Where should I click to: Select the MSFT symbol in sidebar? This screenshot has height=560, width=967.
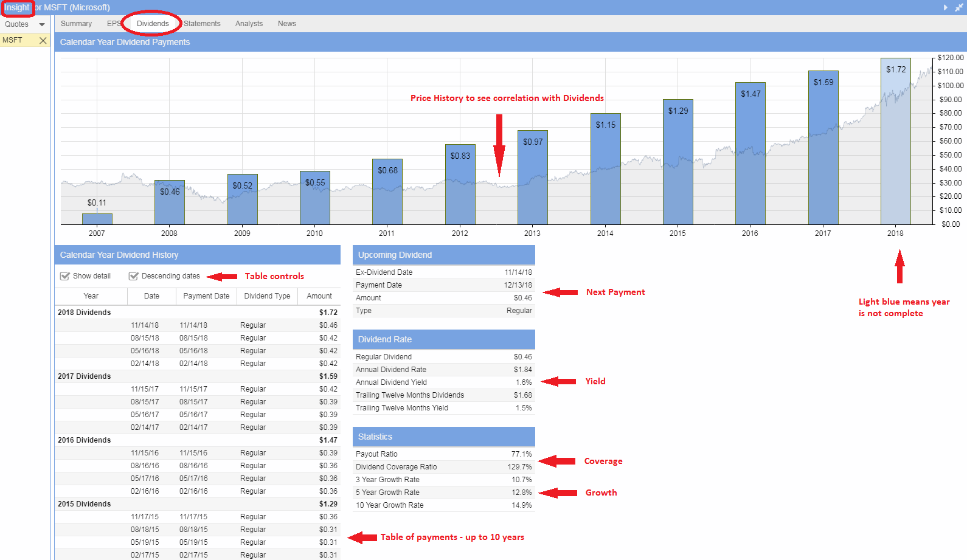pos(13,40)
